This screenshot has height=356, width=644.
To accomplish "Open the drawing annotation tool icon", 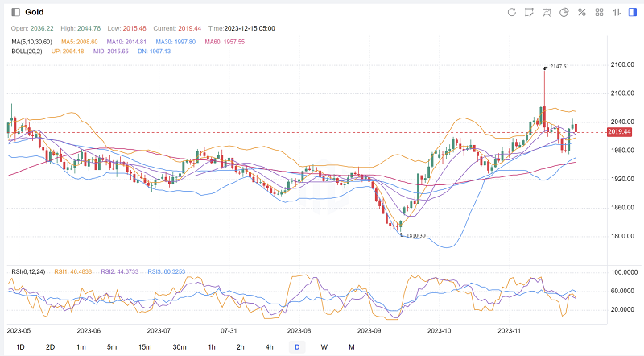I will (530, 12).
